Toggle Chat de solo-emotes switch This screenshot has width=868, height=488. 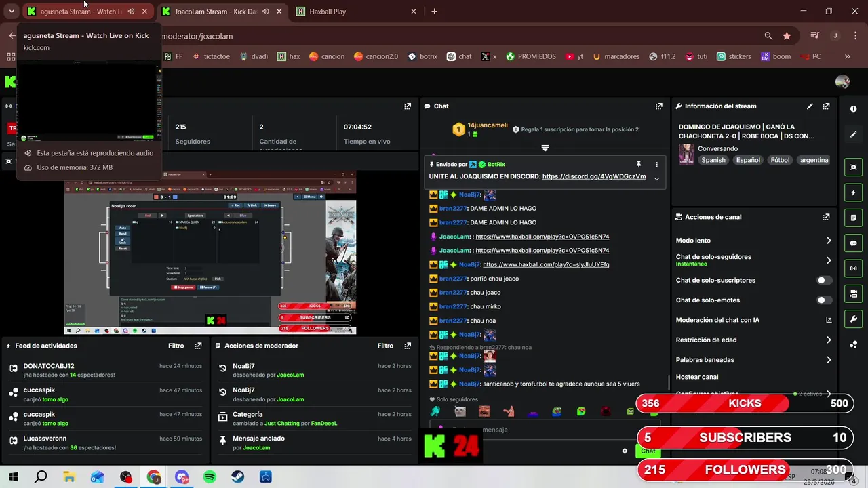coord(824,300)
